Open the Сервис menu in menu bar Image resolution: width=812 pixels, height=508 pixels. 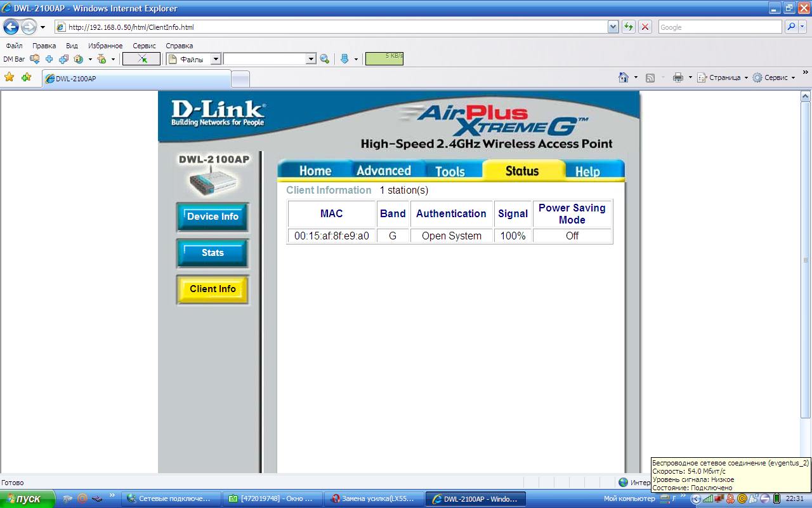click(x=144, y=46)
